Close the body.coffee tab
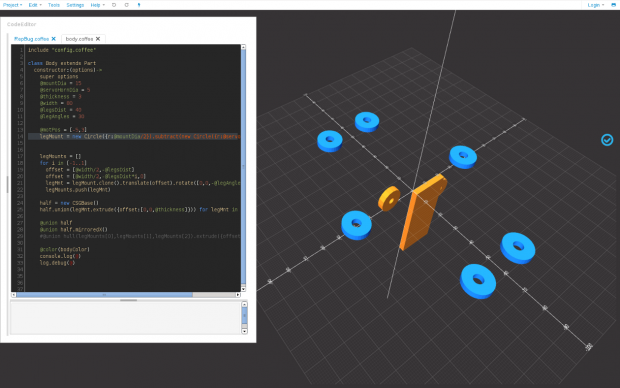 98,39
